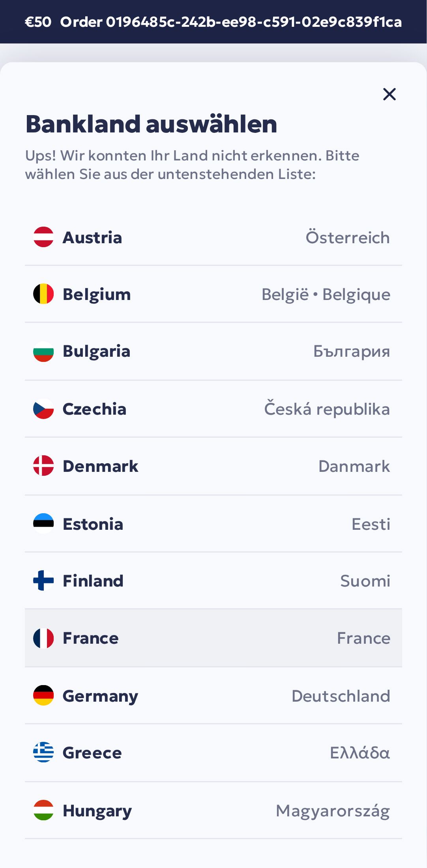Select France from the country list

click(91, 638)
